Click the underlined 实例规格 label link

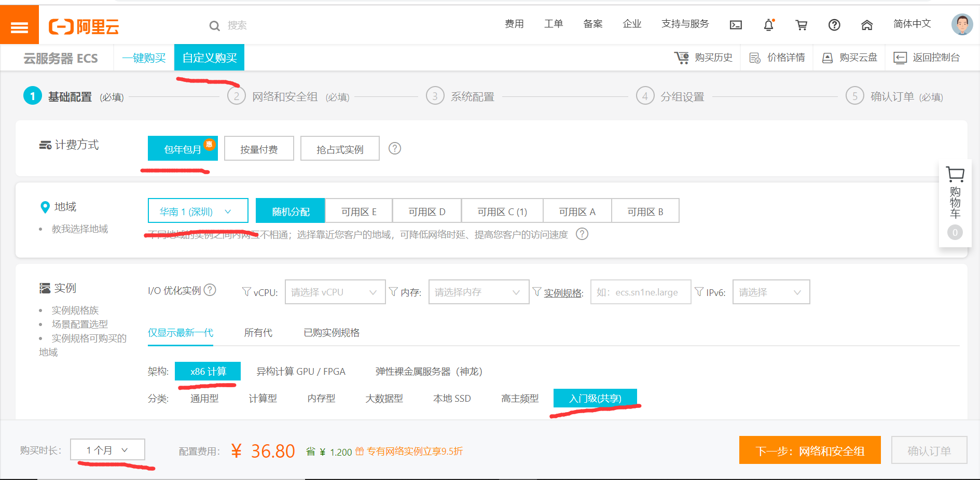click(563, 293)
